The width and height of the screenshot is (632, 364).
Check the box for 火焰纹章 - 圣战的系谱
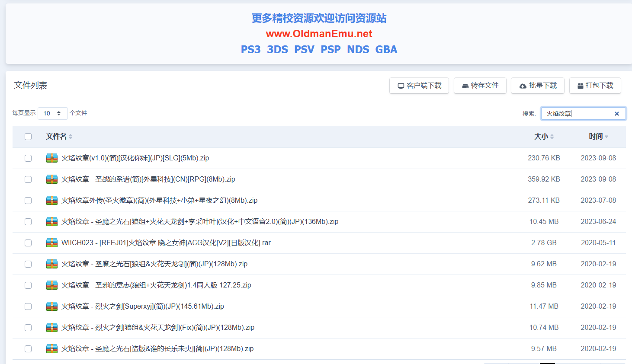point(28,179)
